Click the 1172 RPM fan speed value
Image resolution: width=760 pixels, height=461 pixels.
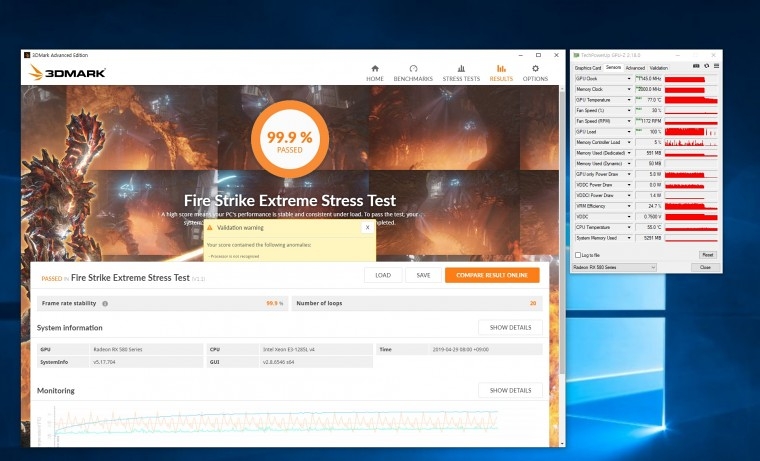(649, 121)
